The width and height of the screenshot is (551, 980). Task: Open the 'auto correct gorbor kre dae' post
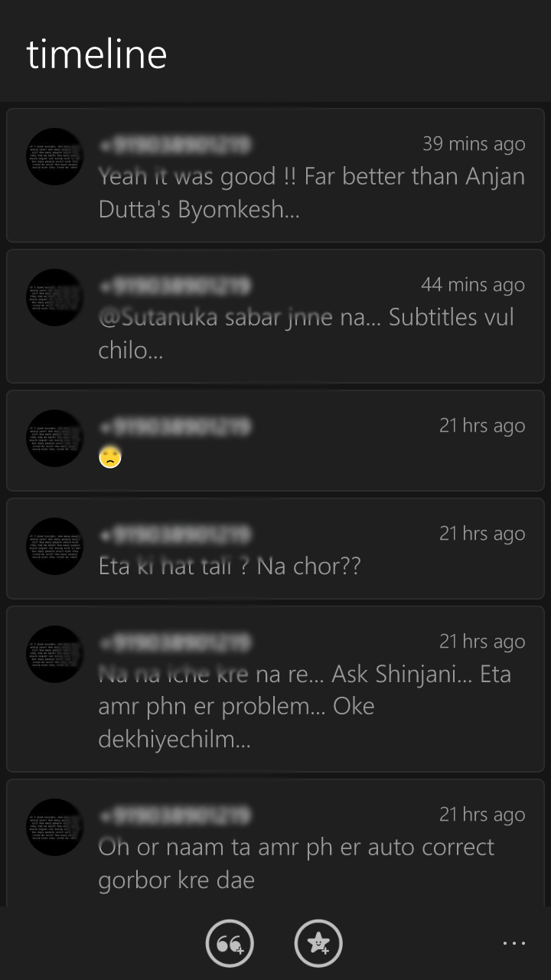275,843
